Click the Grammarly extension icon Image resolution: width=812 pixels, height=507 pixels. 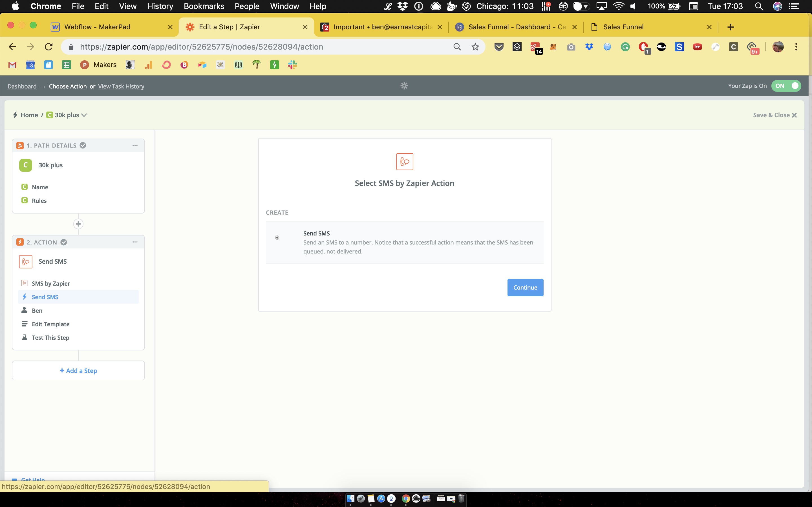tap(625, 47)
